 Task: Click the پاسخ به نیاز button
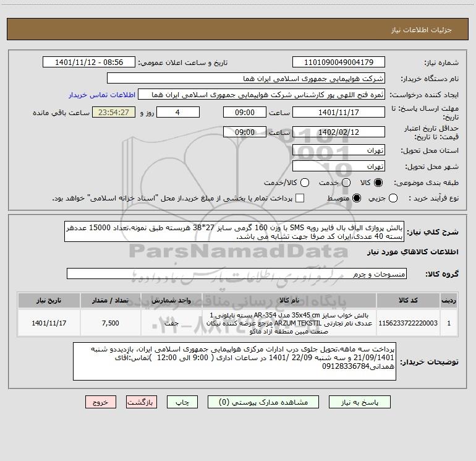pyautogui.click(x=359, y=402)
